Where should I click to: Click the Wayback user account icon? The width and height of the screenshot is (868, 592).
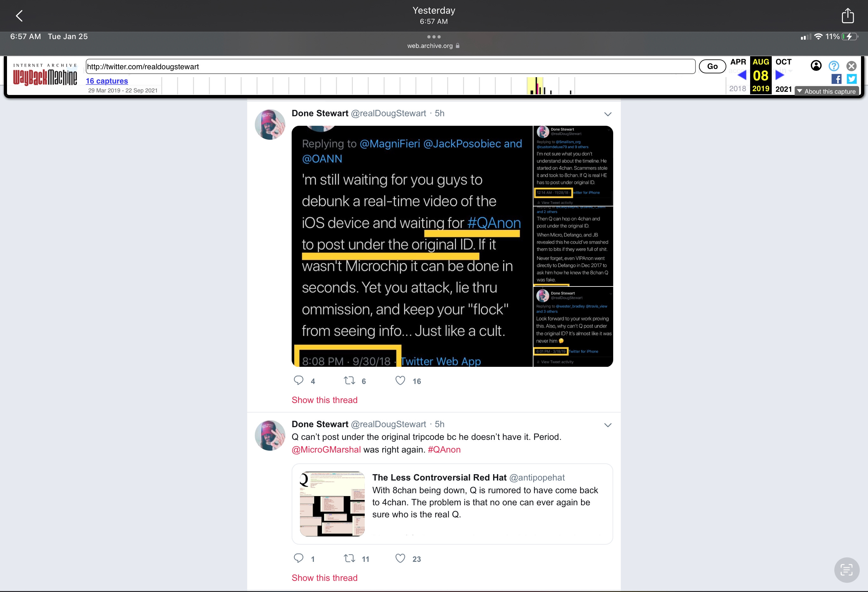tap(816, 66)
